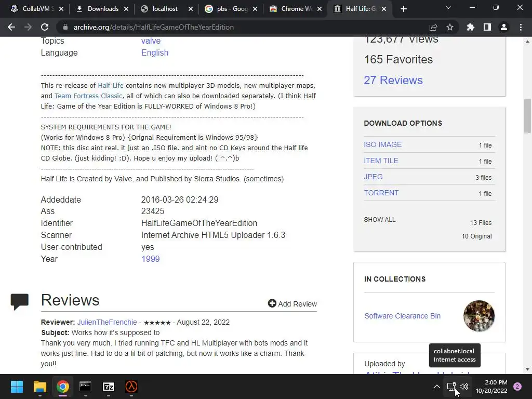Close the localhost tab

[x=191, y=9]
